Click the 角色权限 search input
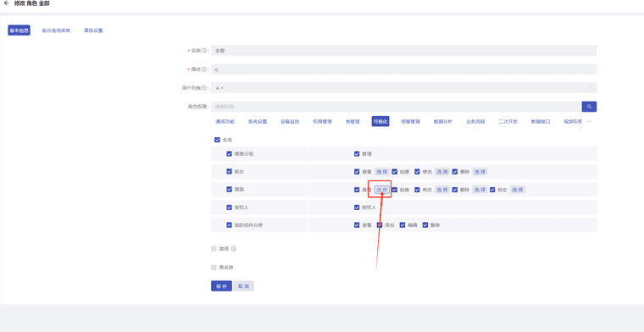The image size is (644, 332). (x=396, y=107)
